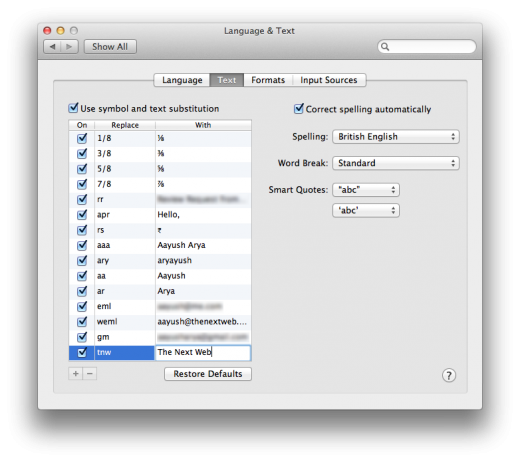Select the 'Arya' replacement cell

(203, 291)
